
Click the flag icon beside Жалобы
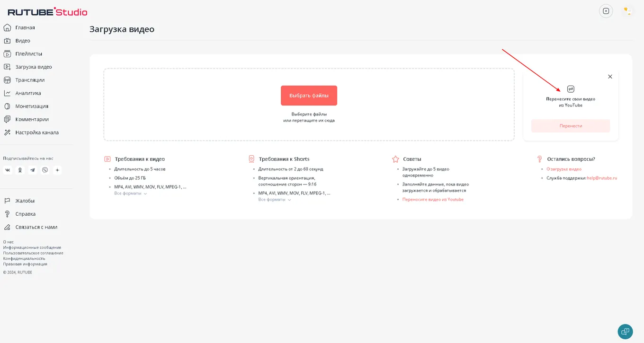tap(7, 201)
